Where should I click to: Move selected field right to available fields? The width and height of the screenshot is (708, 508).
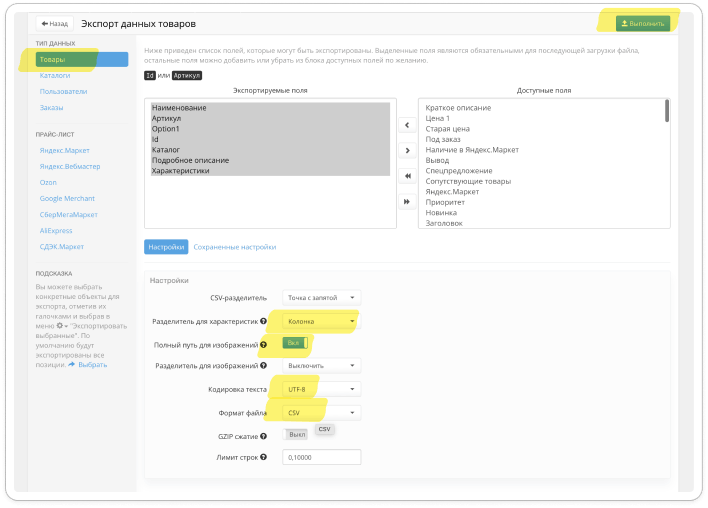tap(407, 150)
